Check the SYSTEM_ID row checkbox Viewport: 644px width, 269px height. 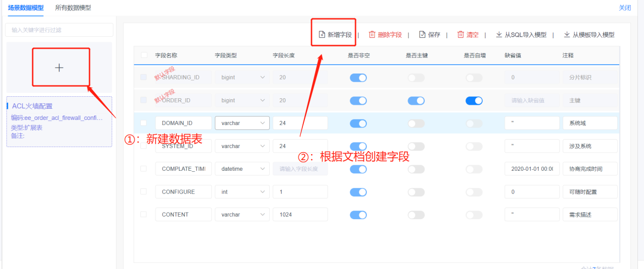[x=144, y=146]
